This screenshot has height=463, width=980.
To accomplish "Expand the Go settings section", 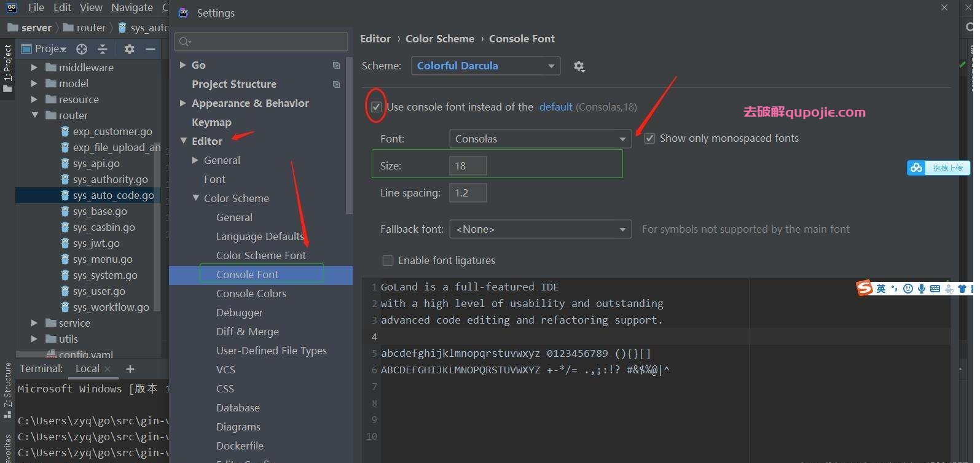I will click(182, 65).
